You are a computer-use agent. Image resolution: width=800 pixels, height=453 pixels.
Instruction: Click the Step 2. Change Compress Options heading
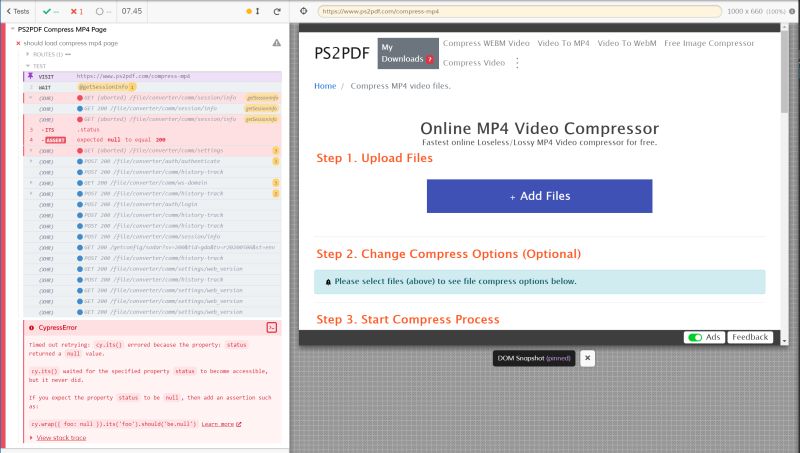448,254
